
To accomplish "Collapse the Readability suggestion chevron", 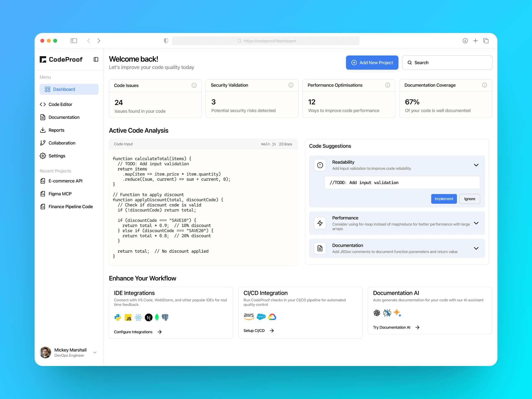I will point(476,165).
